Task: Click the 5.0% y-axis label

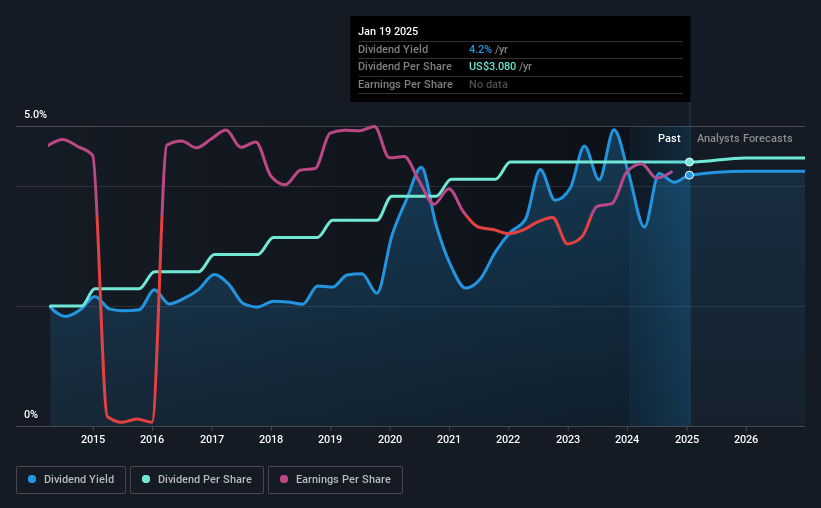Action: click(x=35, y=114)
